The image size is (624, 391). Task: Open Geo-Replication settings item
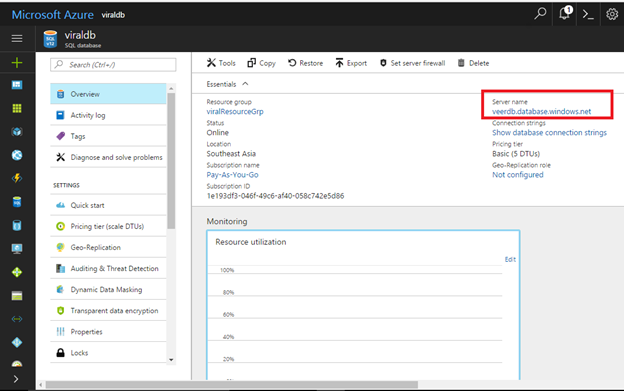pyautogui.click(x=108, y=247)
